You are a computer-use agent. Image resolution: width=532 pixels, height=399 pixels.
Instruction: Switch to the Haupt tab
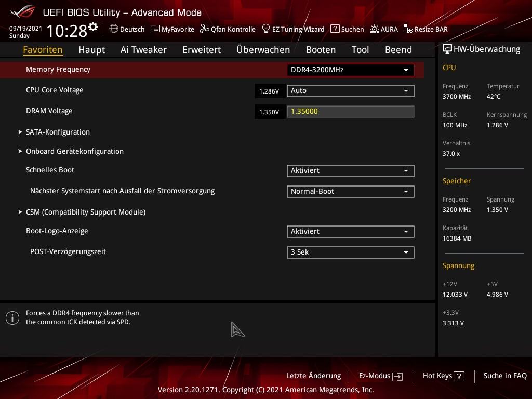(91, 50)
